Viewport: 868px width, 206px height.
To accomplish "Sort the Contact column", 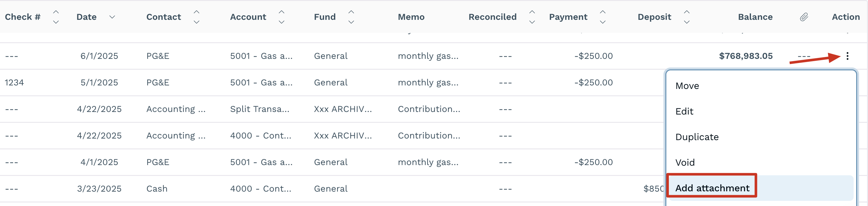I will pos(197,17).
